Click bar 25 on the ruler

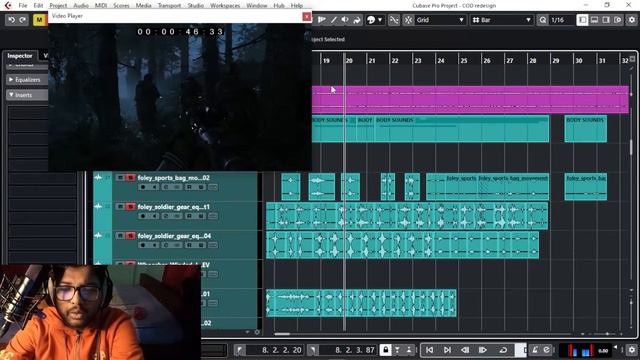click(x=464, y=60)
